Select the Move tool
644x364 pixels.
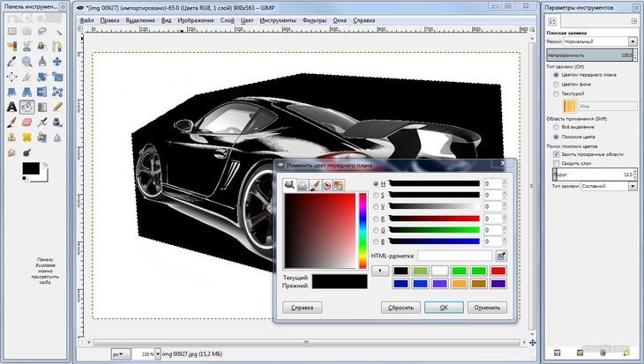click(57, 62)
